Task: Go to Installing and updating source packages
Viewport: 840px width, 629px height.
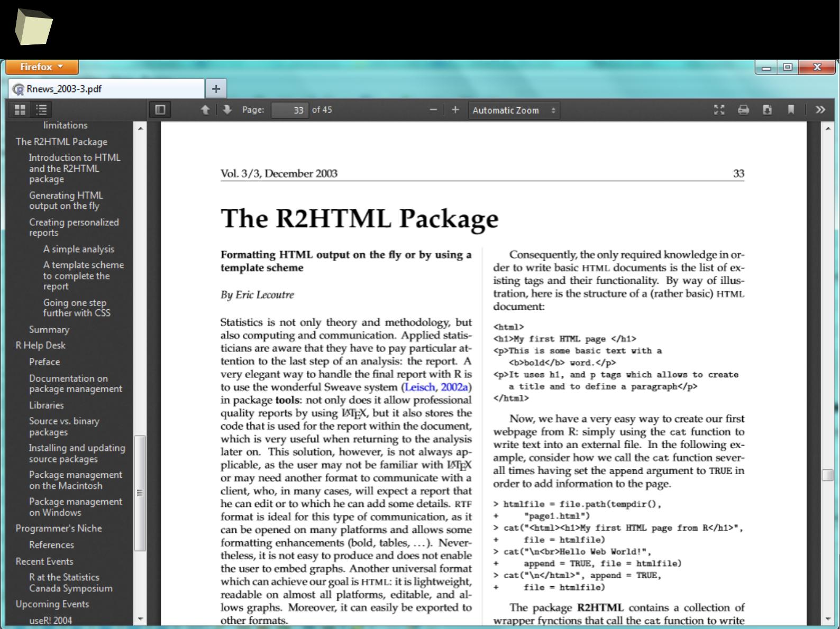Action: (77, 454)
